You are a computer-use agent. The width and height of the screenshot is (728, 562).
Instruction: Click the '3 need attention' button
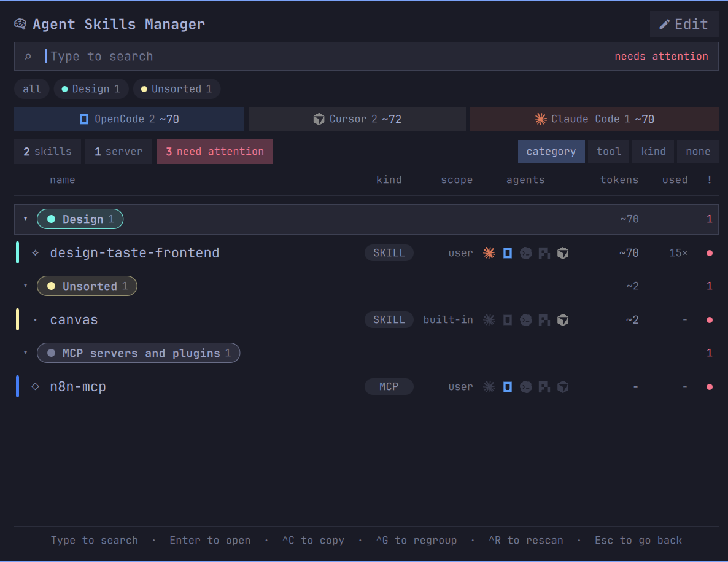coord(214,152)
